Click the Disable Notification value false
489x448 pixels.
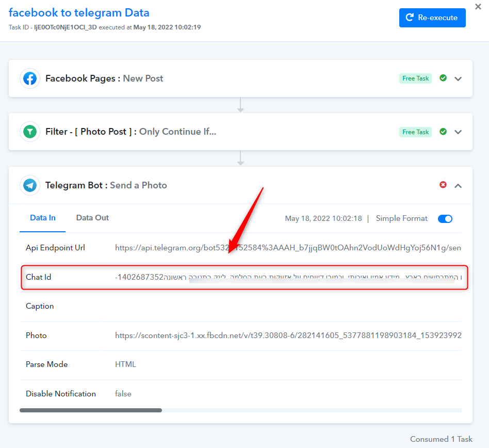(123, 394)
